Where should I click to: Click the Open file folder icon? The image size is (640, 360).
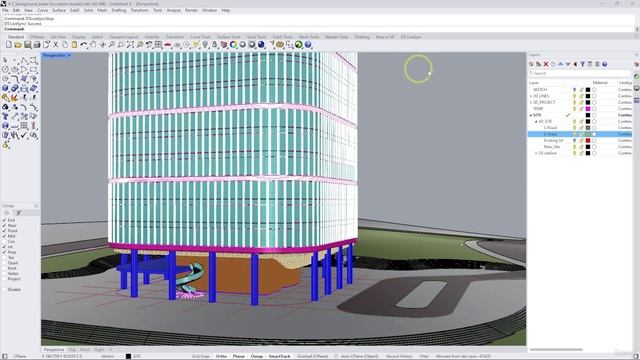point(18,44)
